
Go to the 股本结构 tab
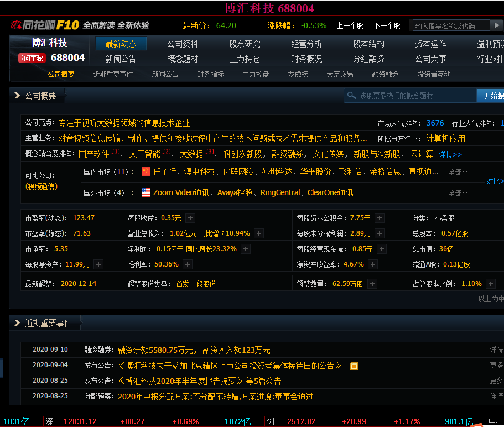click(368, 44)
